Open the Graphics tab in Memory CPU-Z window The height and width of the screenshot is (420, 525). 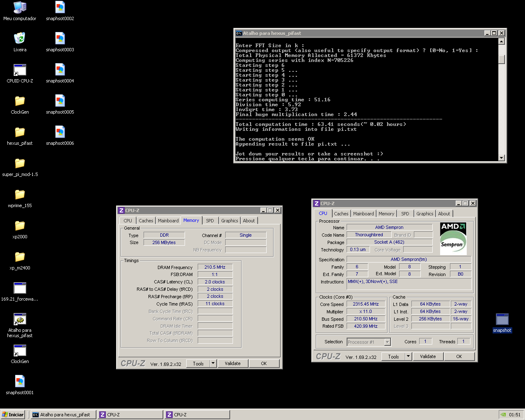(x=229, y=221)
